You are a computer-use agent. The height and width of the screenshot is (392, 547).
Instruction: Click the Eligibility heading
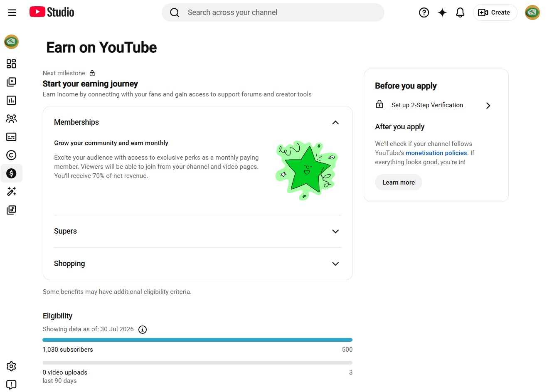click(57, 316)
